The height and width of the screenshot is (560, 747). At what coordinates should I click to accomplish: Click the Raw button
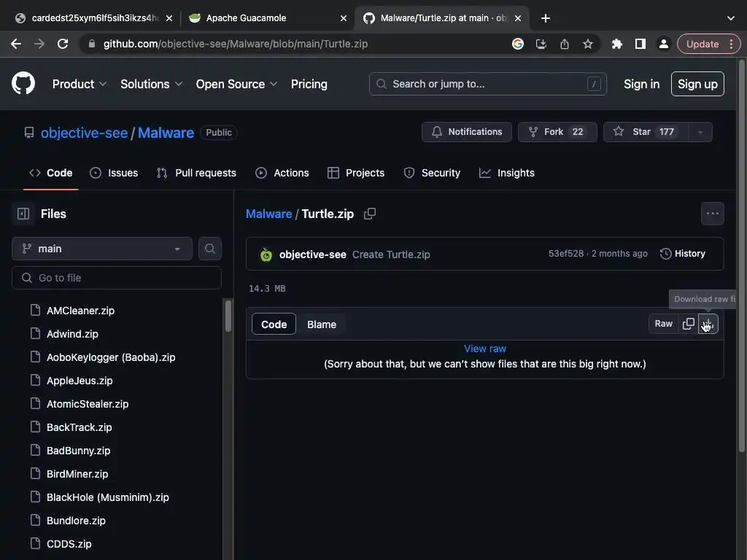663,324
